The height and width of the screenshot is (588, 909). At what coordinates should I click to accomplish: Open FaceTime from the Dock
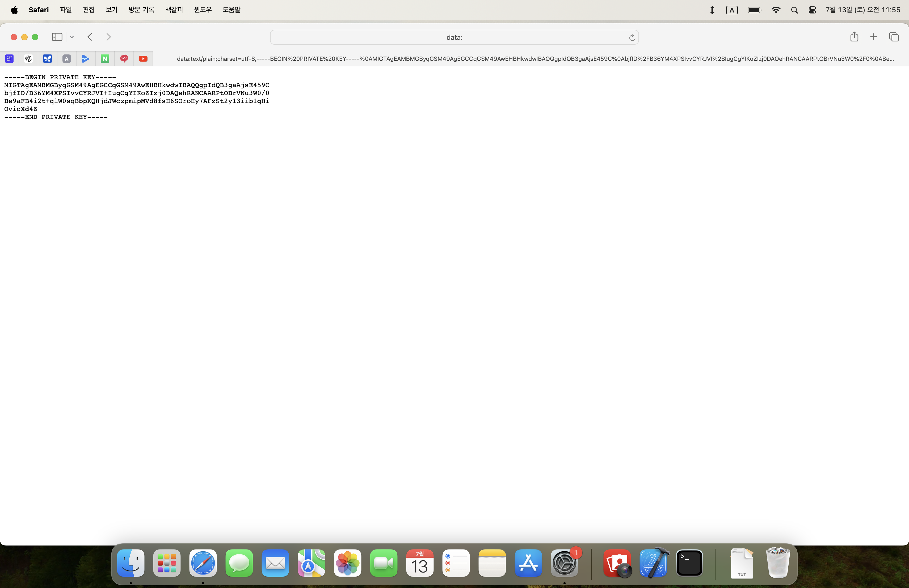(384, 563)
